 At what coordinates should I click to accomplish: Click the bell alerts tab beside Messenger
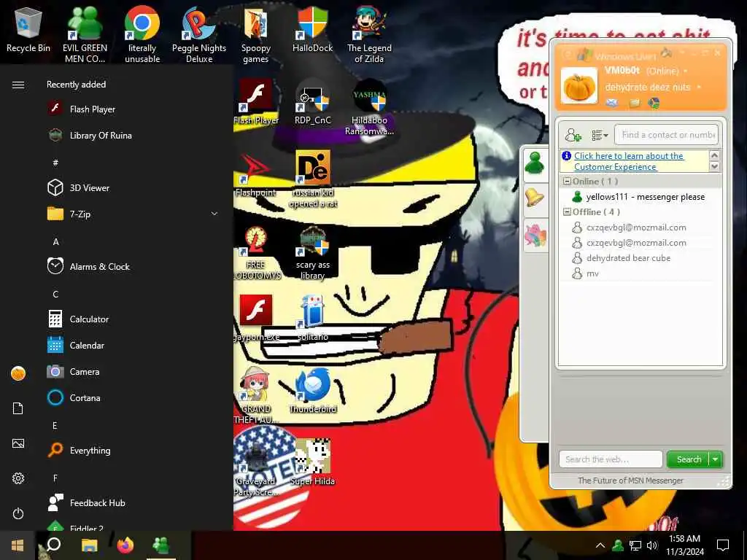pyautogui.click(x=535, y=197)
